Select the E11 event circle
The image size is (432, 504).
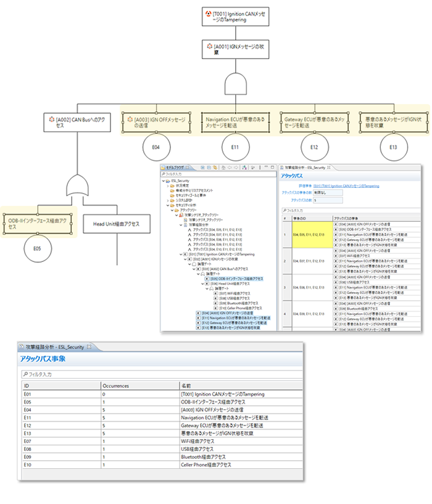pos(235,148)
